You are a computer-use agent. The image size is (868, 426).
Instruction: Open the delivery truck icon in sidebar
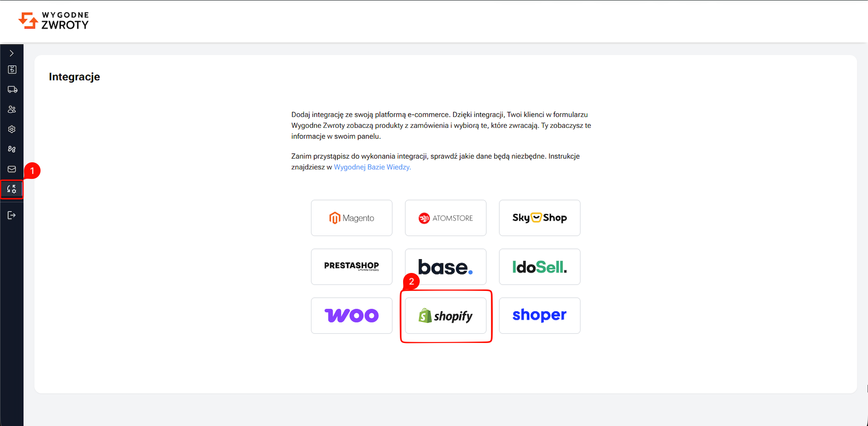tap(12, 89)
